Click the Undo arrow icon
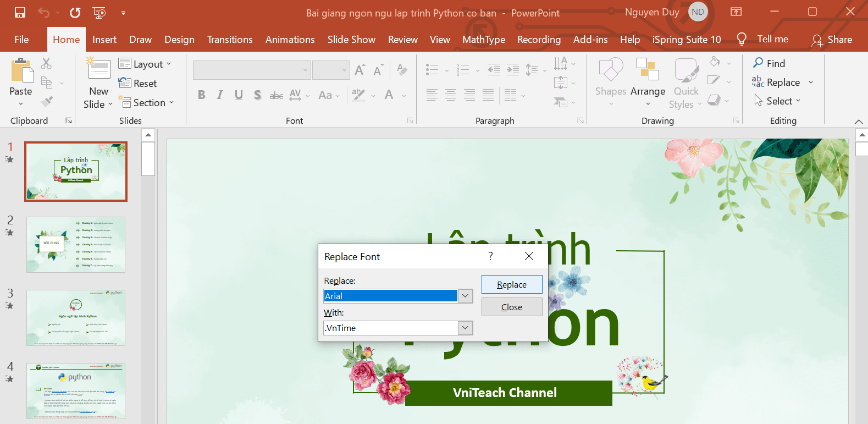868x424 pixels. (43, 12)
